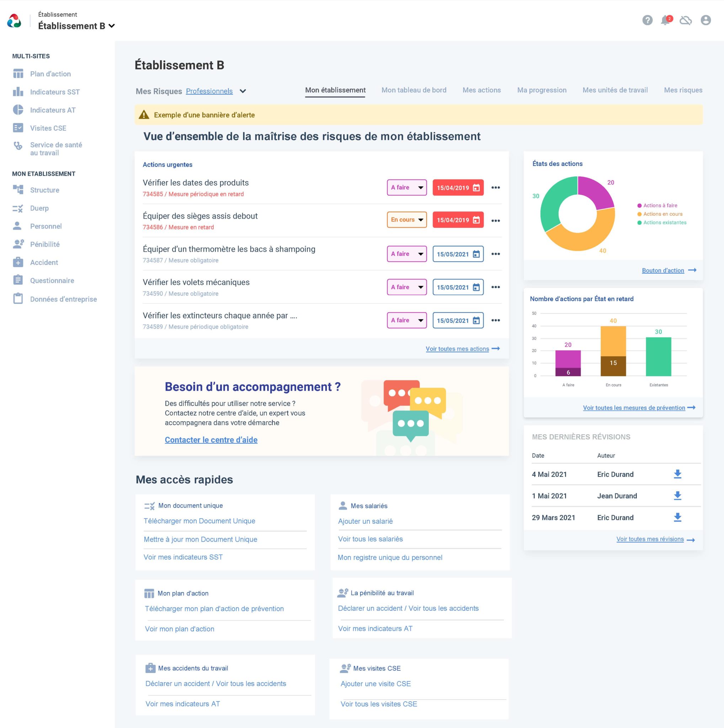Switch establishment via Établissement B chevron
The height and width of the screenshot is (728, 724).
click(112, 26)
